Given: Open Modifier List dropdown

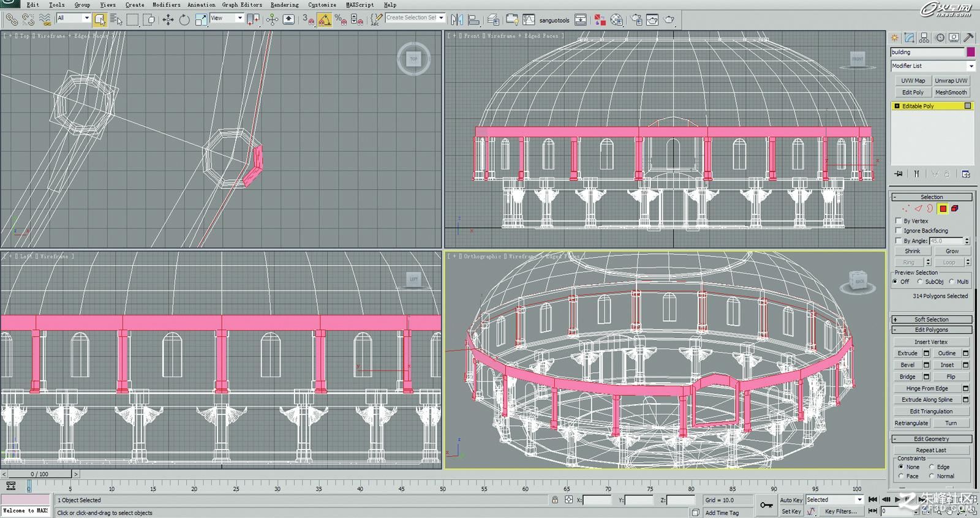Looking at the screenshot, I should click(x=932, y=66).
